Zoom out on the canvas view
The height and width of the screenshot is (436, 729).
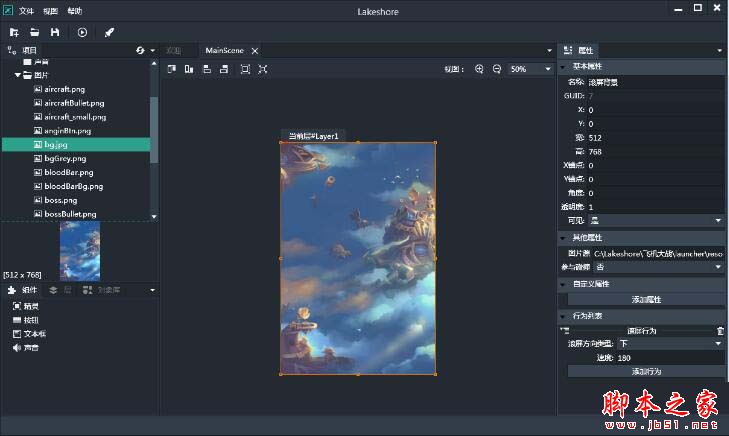[496, 69]
